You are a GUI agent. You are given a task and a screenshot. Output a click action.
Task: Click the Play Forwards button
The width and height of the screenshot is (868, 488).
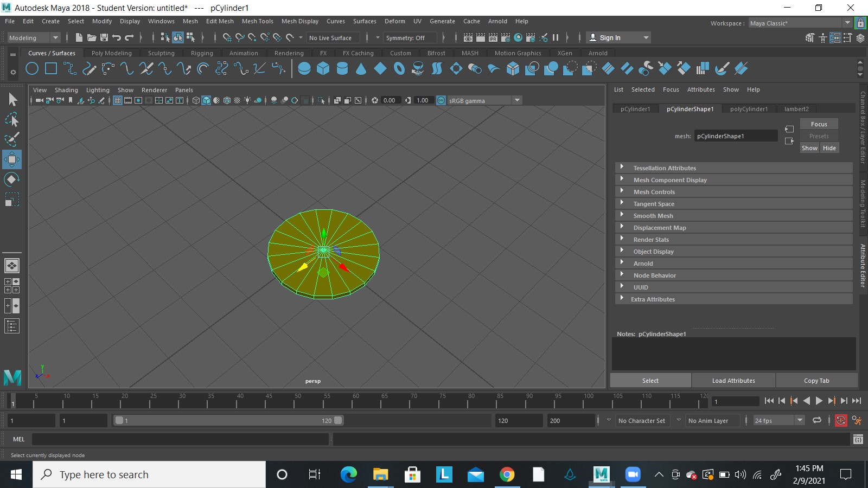pyautogui.click(x=819, y=401)
